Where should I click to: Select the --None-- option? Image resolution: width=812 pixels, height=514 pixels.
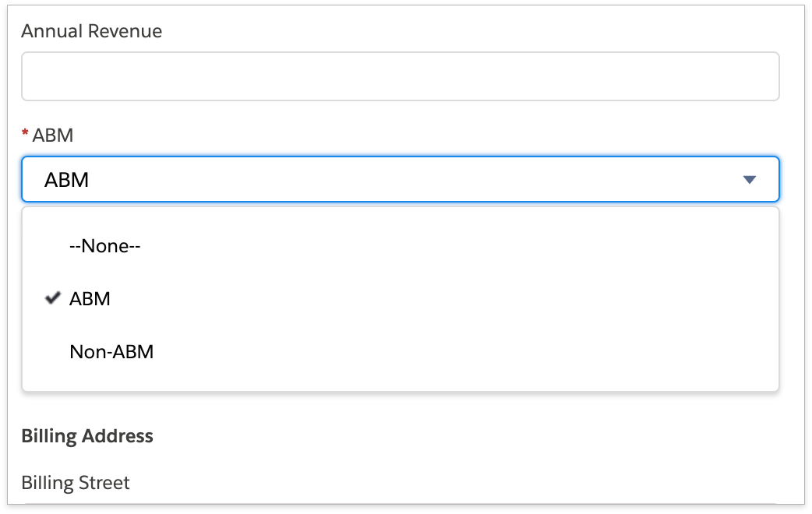point(104,246)
